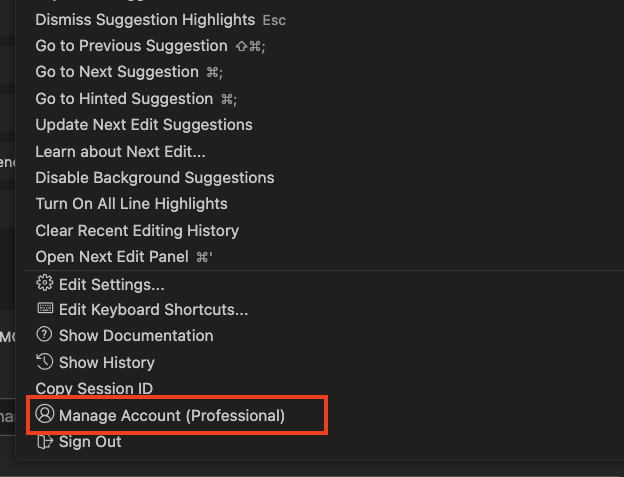Image resolution: width=624 pixels, height=477 pixels.
Task: Clear Recent Editing History
Action: coord(137,231)
